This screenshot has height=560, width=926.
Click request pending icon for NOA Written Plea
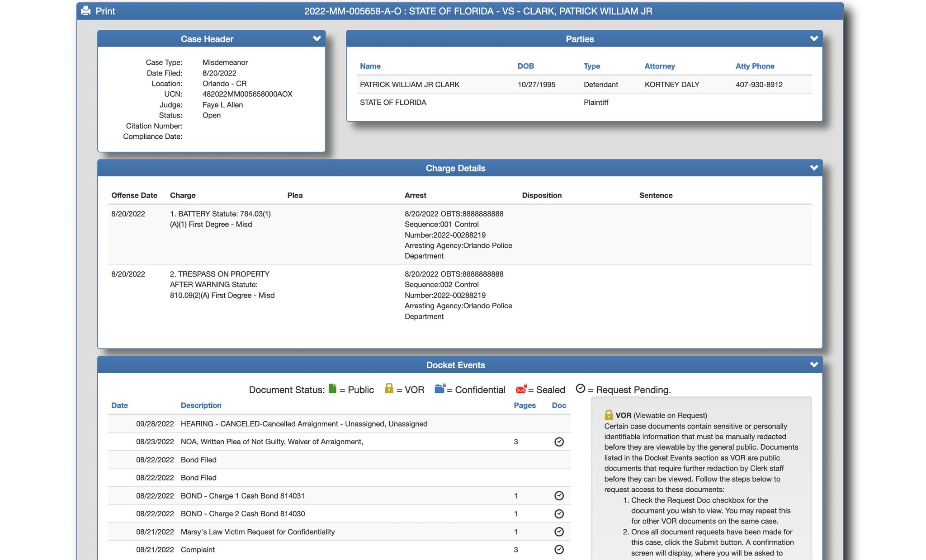pyautogui.click(x=559, y=442)
